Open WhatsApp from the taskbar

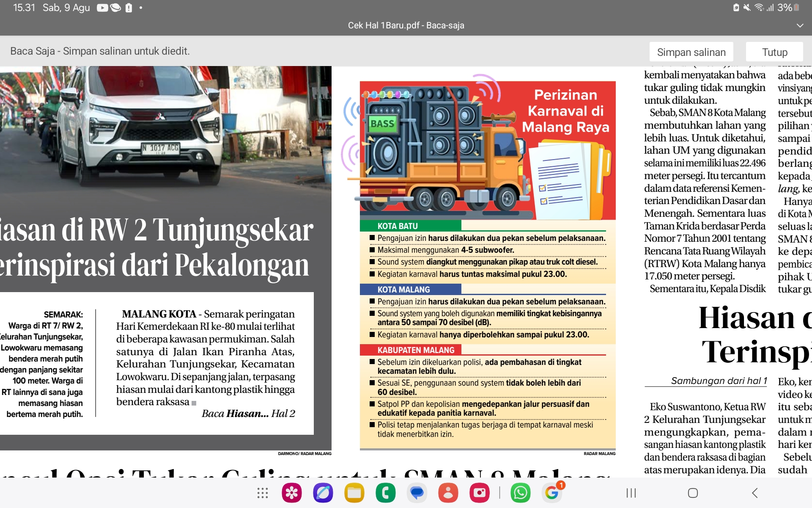click(521, 493)
